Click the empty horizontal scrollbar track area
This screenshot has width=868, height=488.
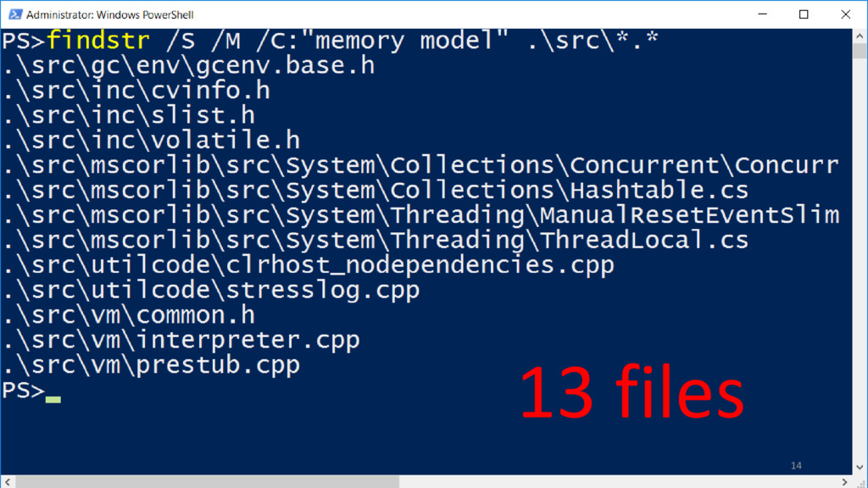pos(618,482)
